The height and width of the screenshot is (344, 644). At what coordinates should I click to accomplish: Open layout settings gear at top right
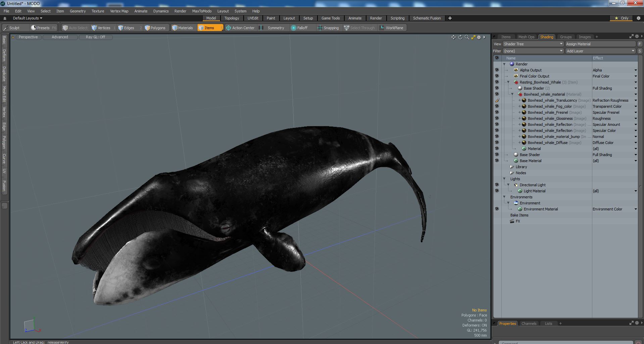click(x=639, y=18)
